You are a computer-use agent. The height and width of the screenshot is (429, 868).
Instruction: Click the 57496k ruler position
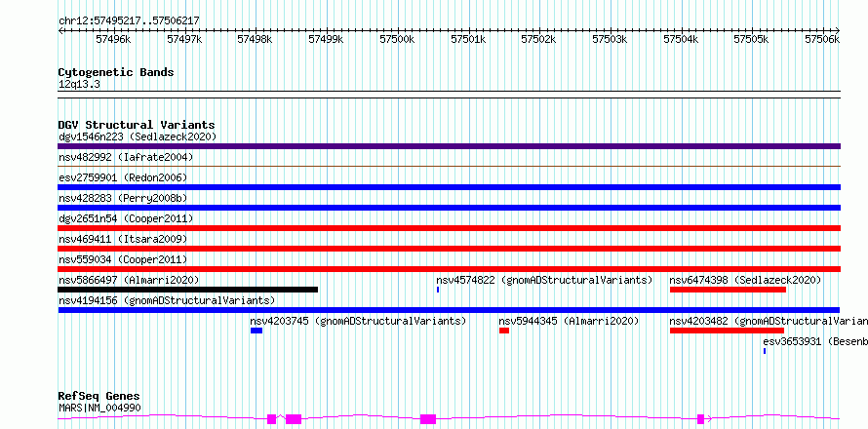click(113, 39)
